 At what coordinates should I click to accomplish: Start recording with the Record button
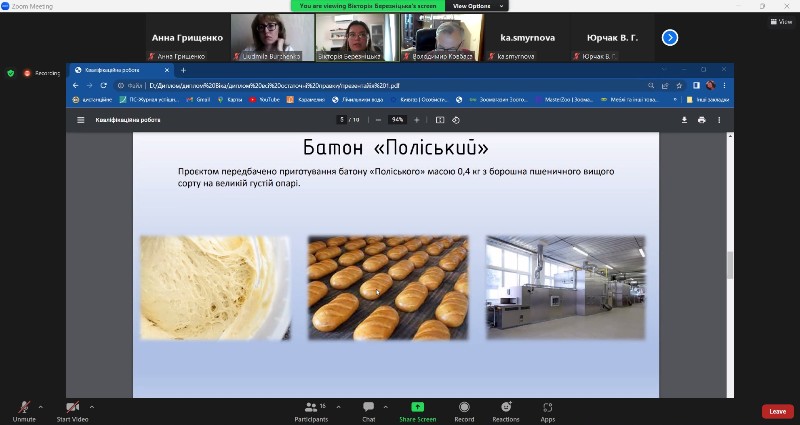[464, 412]
